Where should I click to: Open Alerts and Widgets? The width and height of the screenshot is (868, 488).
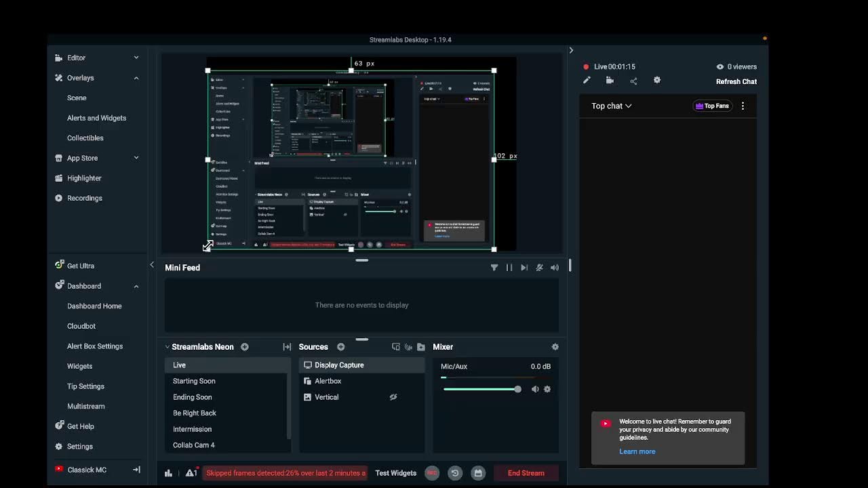click(96, 118)
